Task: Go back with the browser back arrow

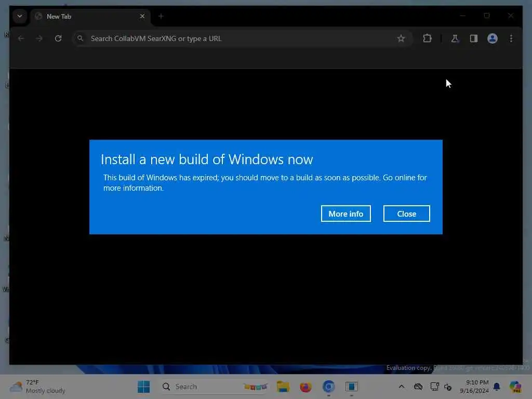Action: (21, 38)
